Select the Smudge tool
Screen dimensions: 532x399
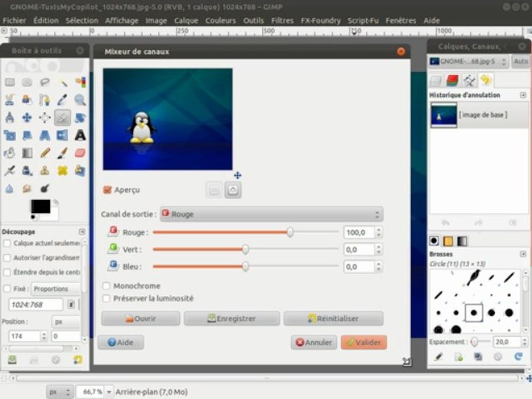(x=27, y=188)
